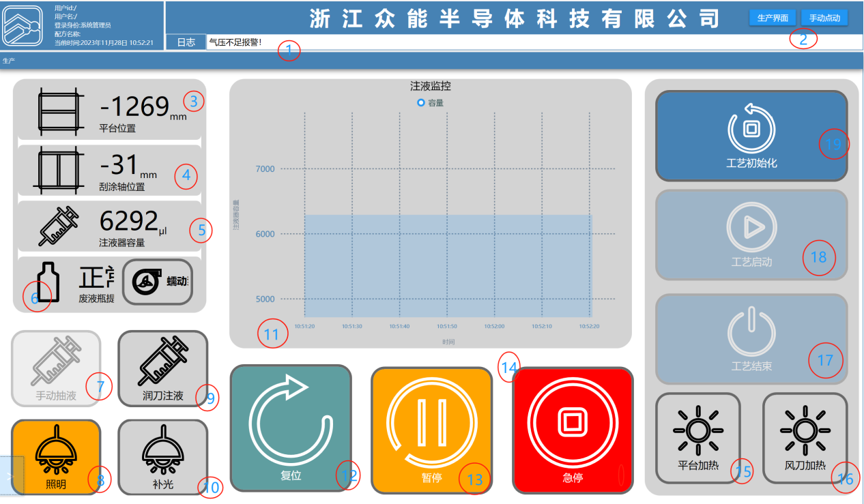
Task: Pause operation with the orange 暂停 button
Action: (431, 430)
